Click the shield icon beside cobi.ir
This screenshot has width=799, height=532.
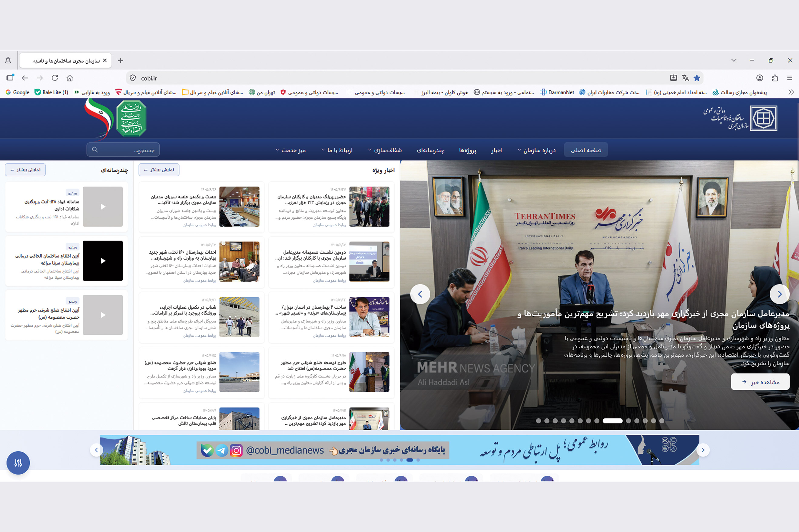pos(133,78)
